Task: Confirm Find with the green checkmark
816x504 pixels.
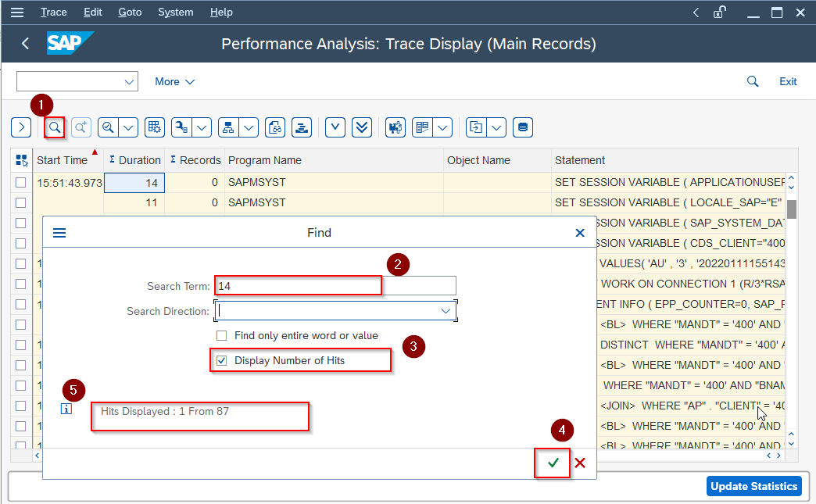Action: click(553, 463)
